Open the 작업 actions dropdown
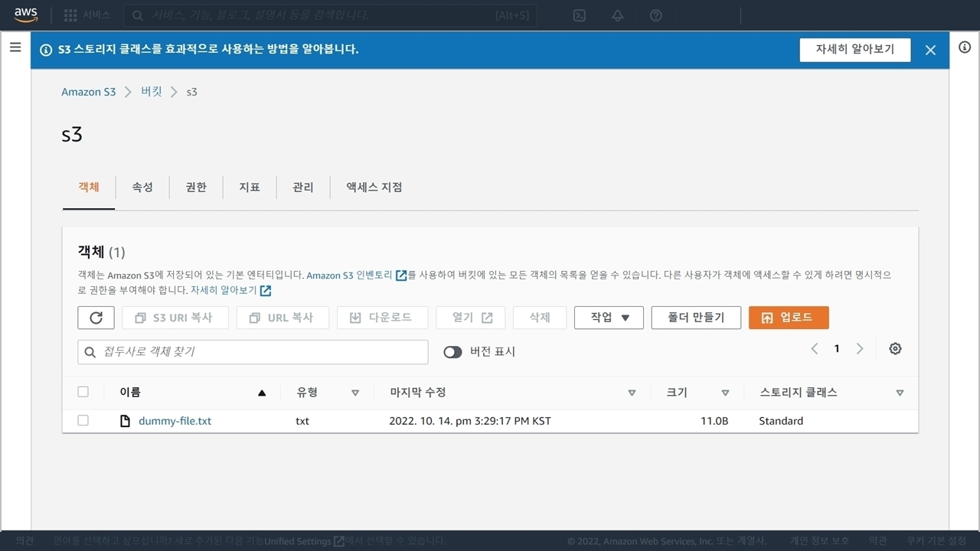Viewport: 980px width, 551px height. [609, 318]
